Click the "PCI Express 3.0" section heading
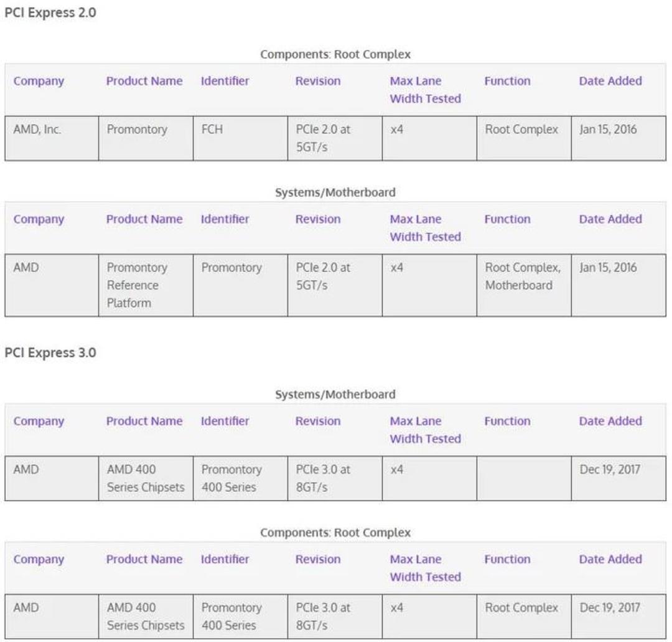This screenshot has height=642, width=672. click(x=50, y=352)
